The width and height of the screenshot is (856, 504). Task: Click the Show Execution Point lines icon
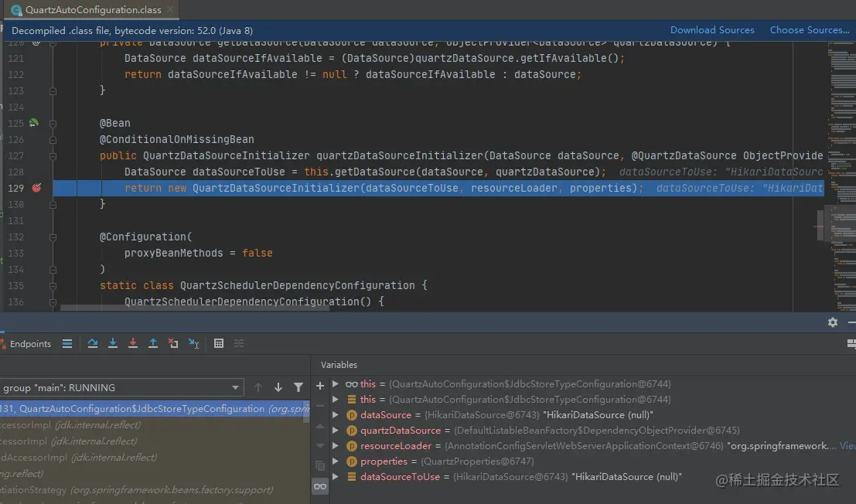click(x=67, y=344)
